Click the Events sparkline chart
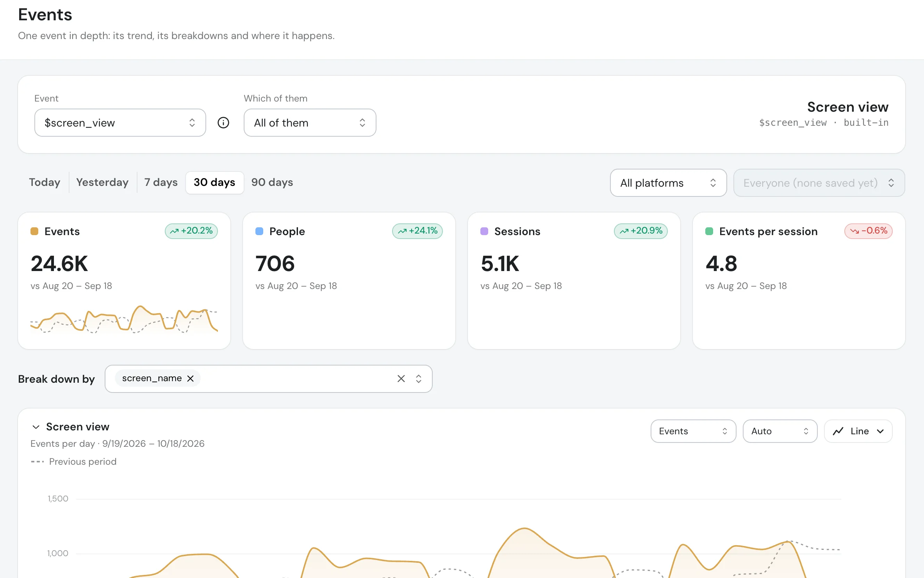The width and height of the screenshot is (924, 578). 124,319
